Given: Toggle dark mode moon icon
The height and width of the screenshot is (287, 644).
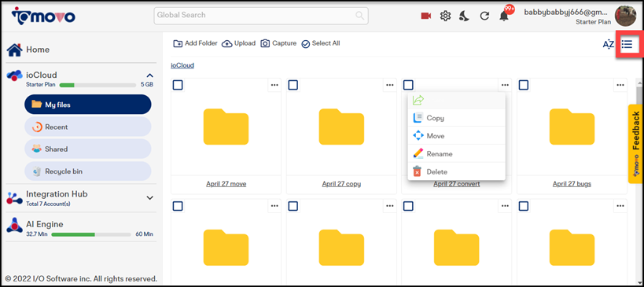Looking at the screenshot, I should point(465,16).
